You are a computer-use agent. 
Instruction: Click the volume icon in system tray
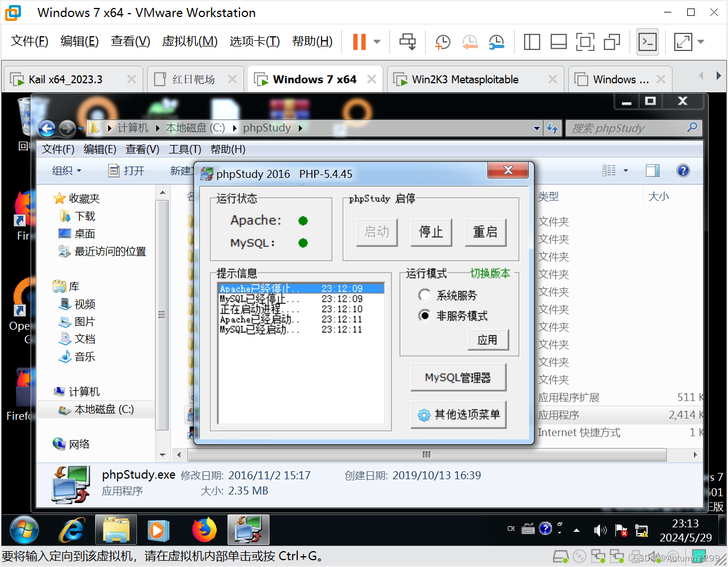pyautogui.click(x=600, y=530)
